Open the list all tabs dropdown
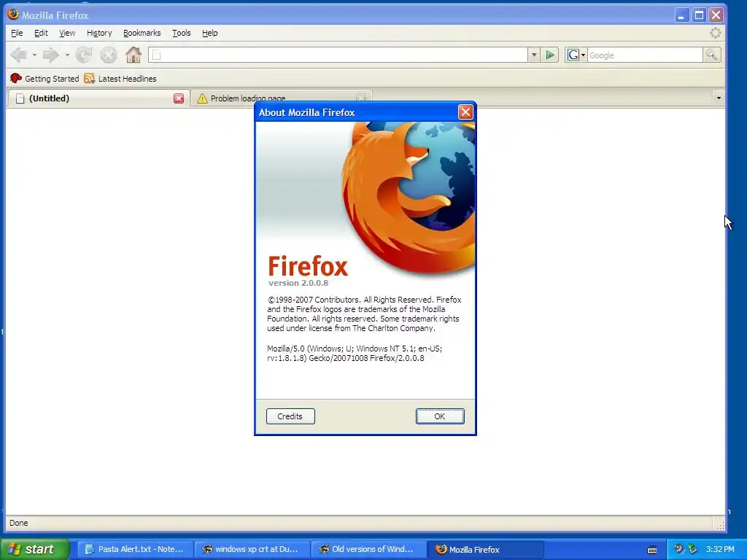The width and height of the screenshot is (747, 560). click(x=719, y=98)
